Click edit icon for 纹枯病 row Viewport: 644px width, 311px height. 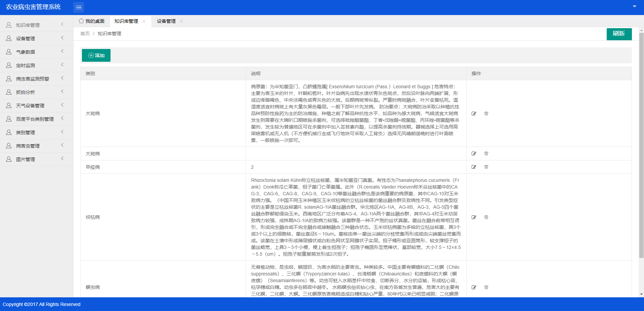click(x=474, y=217)
